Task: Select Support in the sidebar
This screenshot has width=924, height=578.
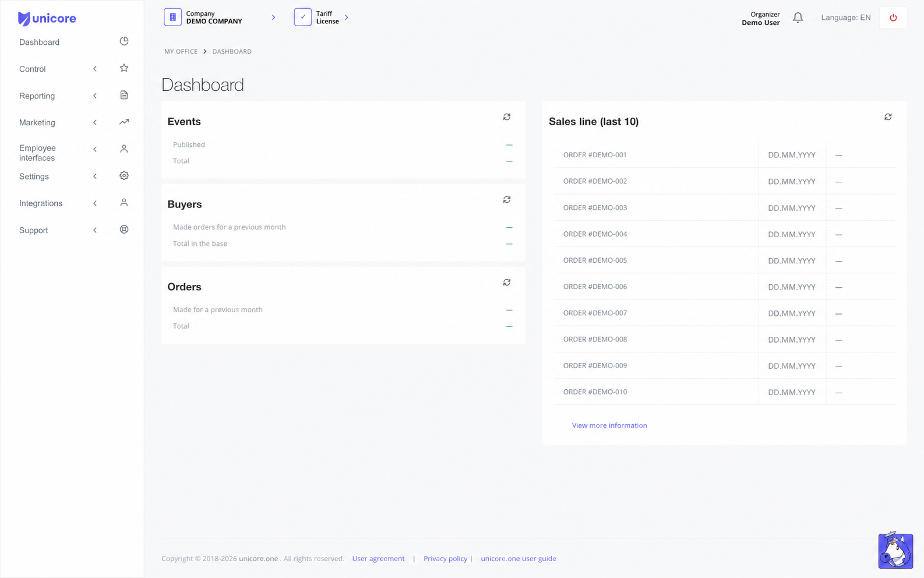Action: [34, 230]
